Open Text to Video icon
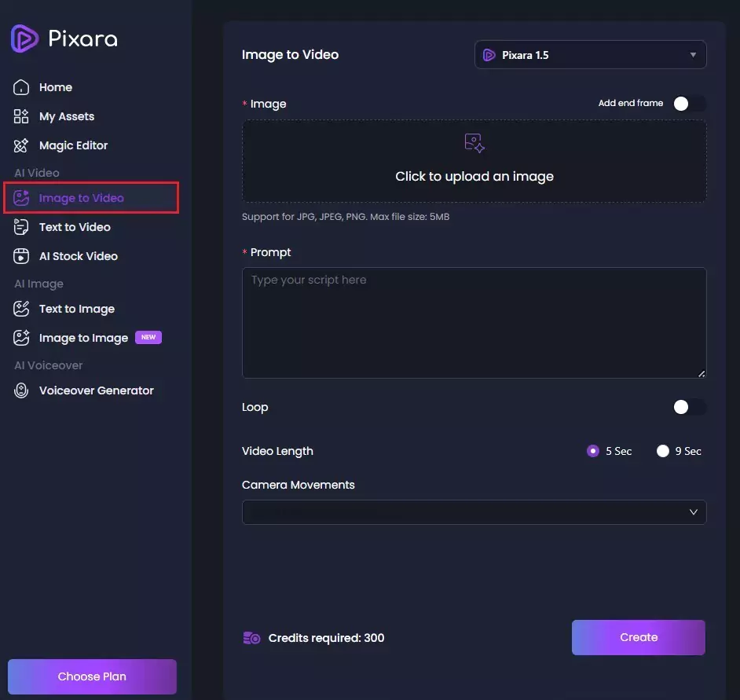Screen dimensions: 740x700 click(x=21, y=227)
